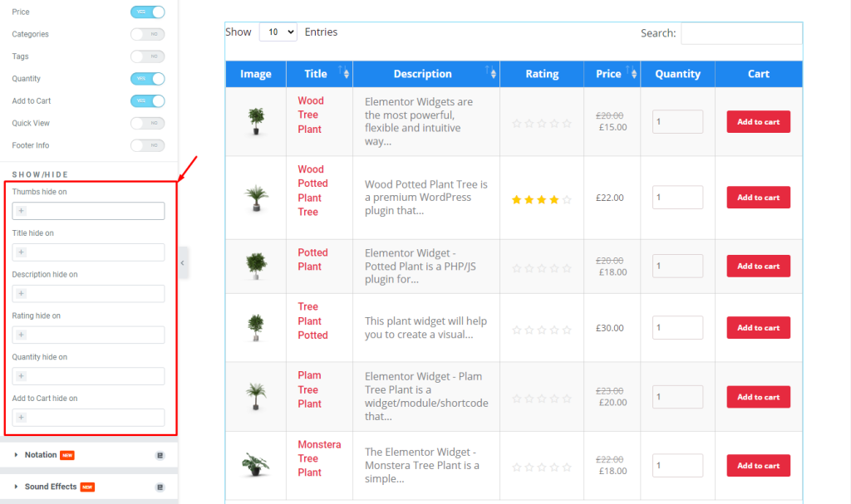The height and width of the screenshot is (504, 851).
Task: Add Monstera Tree Plant to cart
Action: pos(758,466)
